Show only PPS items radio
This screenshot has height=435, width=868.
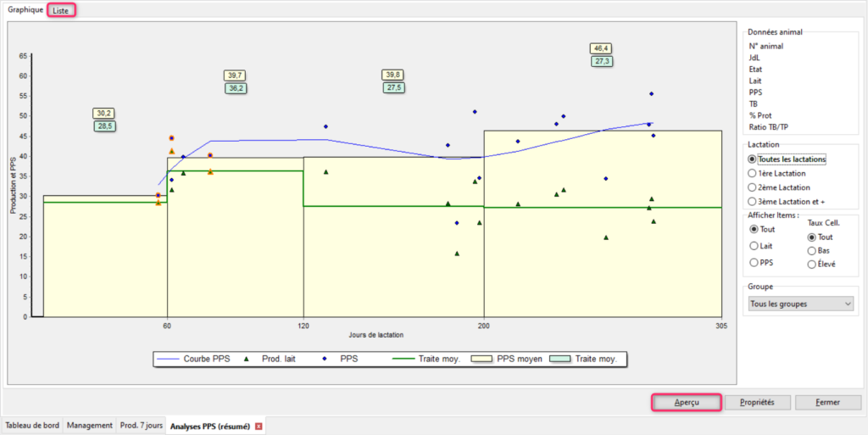pos(754,262)
